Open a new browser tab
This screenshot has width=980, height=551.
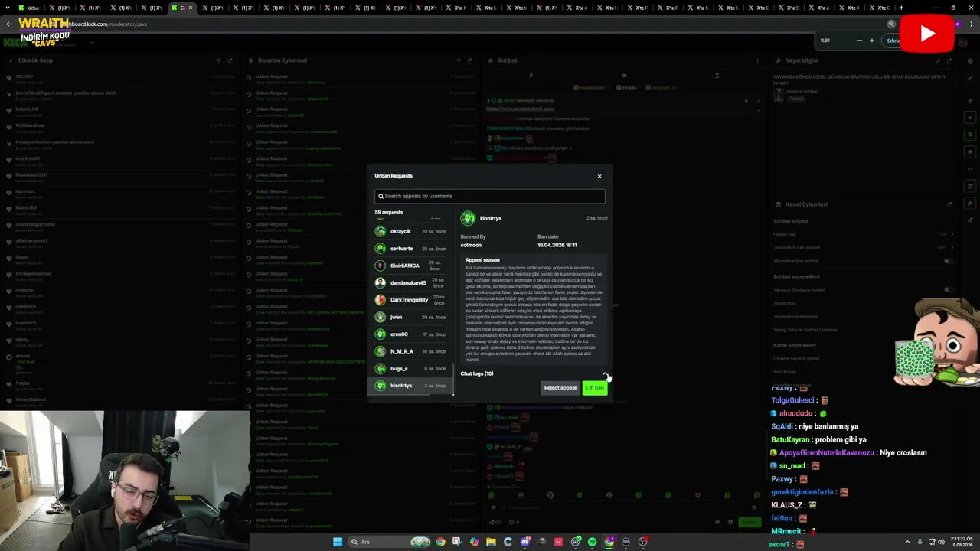pyautogui.click(x=901, y=8)
